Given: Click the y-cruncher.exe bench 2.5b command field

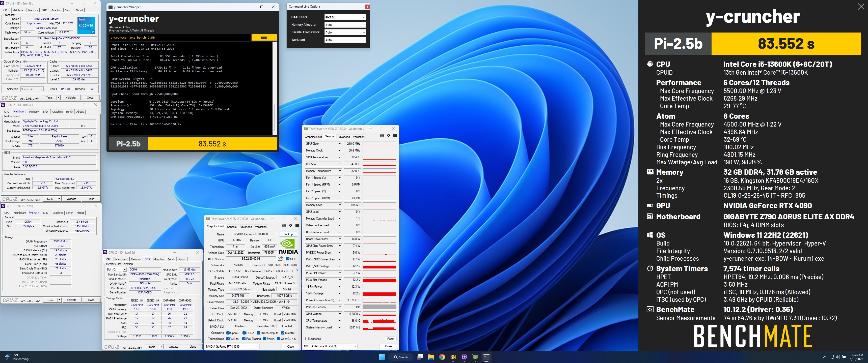Looking at the screenshot, I should [x=180, y=38].
